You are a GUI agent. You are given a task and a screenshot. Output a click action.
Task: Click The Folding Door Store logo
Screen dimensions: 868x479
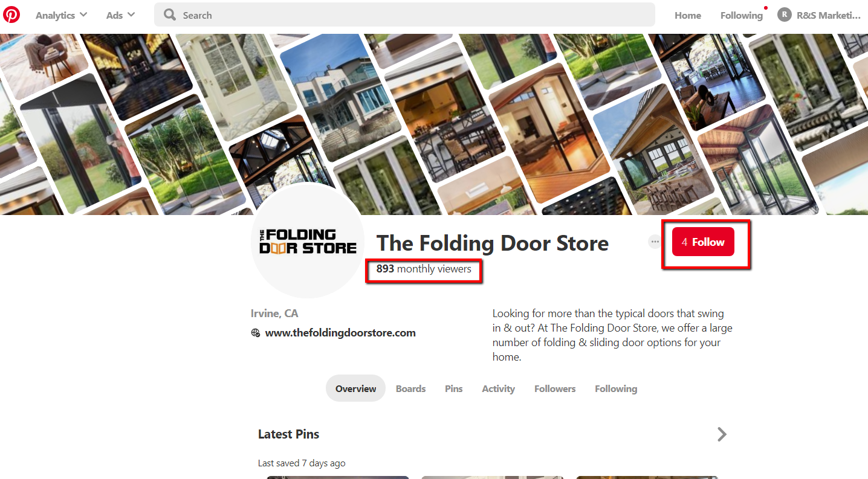[x=308, y=241]
